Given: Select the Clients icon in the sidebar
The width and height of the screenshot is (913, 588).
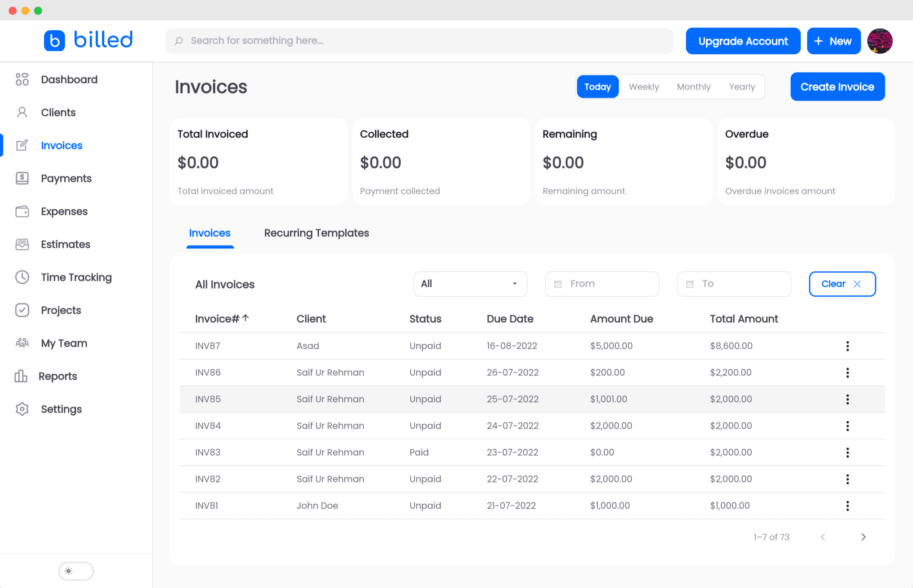Looking at the screenshot, I should [x=22, y=112].
